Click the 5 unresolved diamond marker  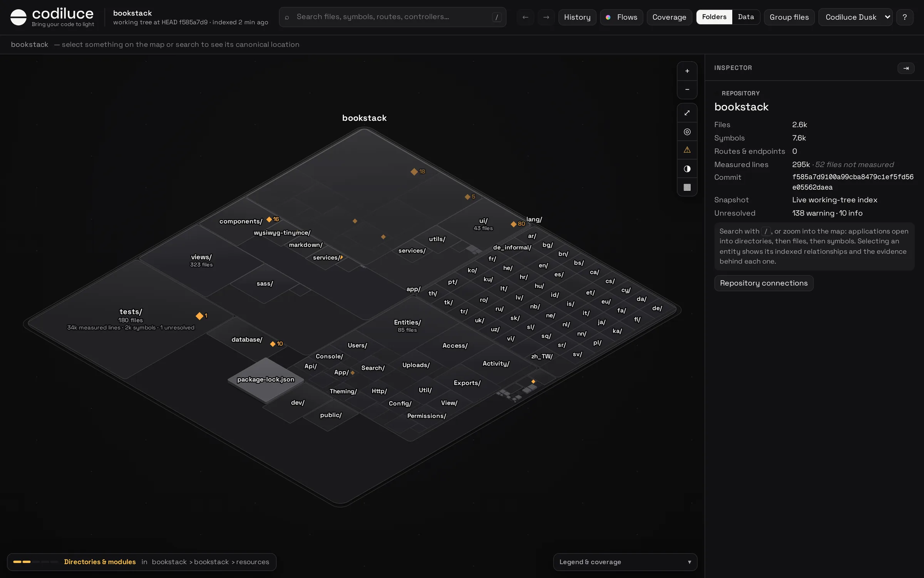(x=470, y=197)
